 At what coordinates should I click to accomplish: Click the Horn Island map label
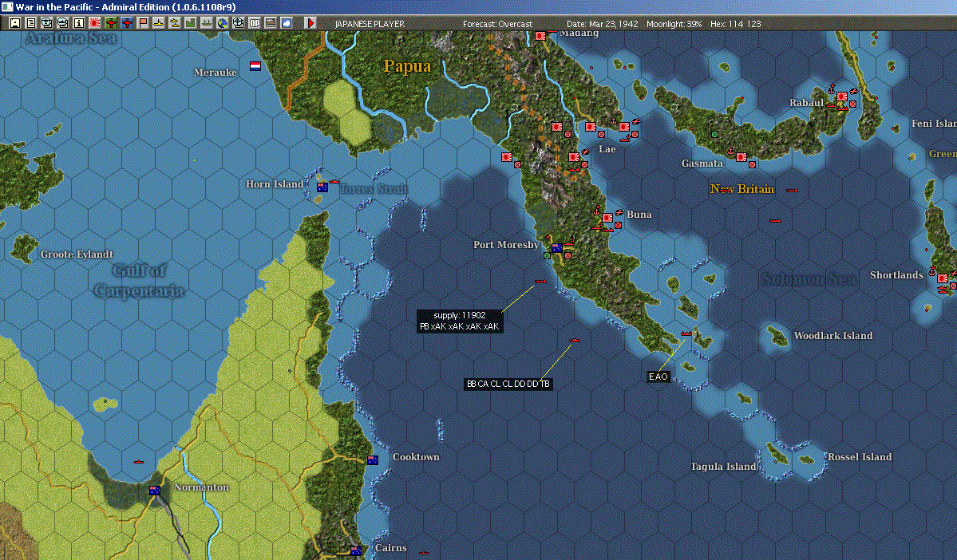click(x=275, y=184)
